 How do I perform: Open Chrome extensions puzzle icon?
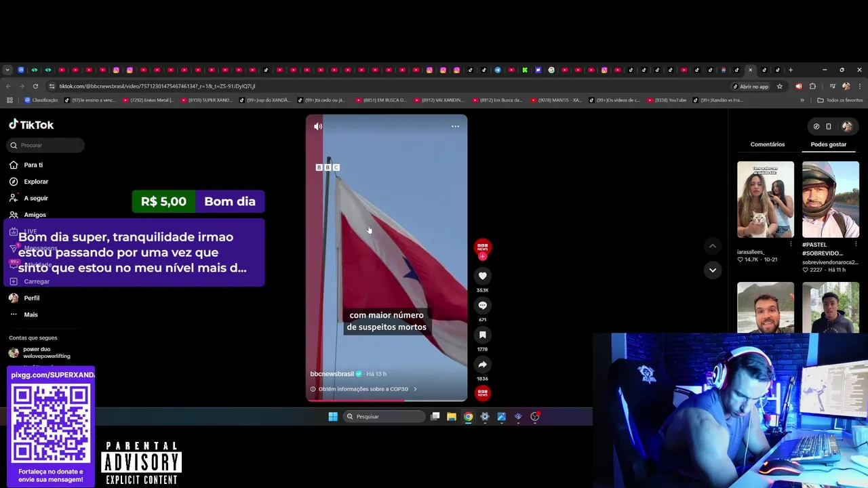tap(812, 86)
